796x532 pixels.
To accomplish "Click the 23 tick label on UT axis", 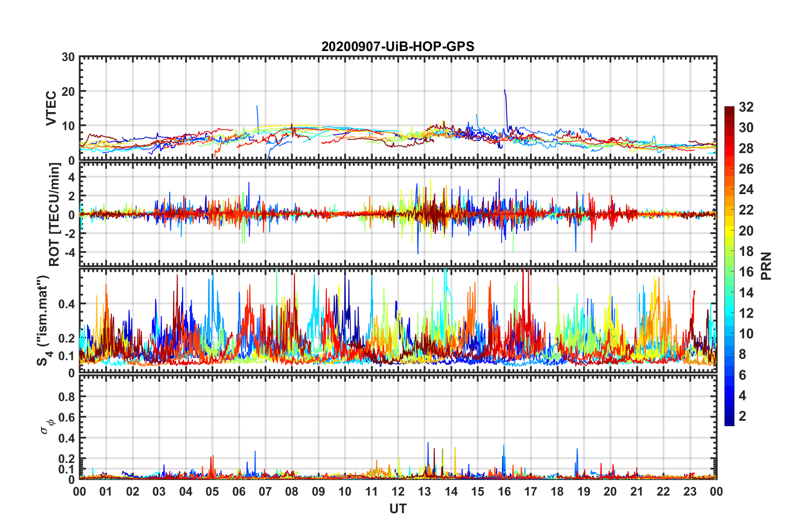I will 690,491.
